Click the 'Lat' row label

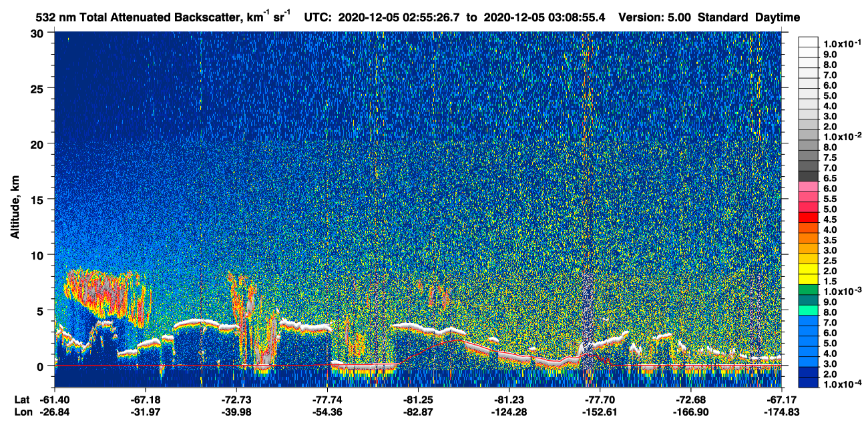click(22, 400)
